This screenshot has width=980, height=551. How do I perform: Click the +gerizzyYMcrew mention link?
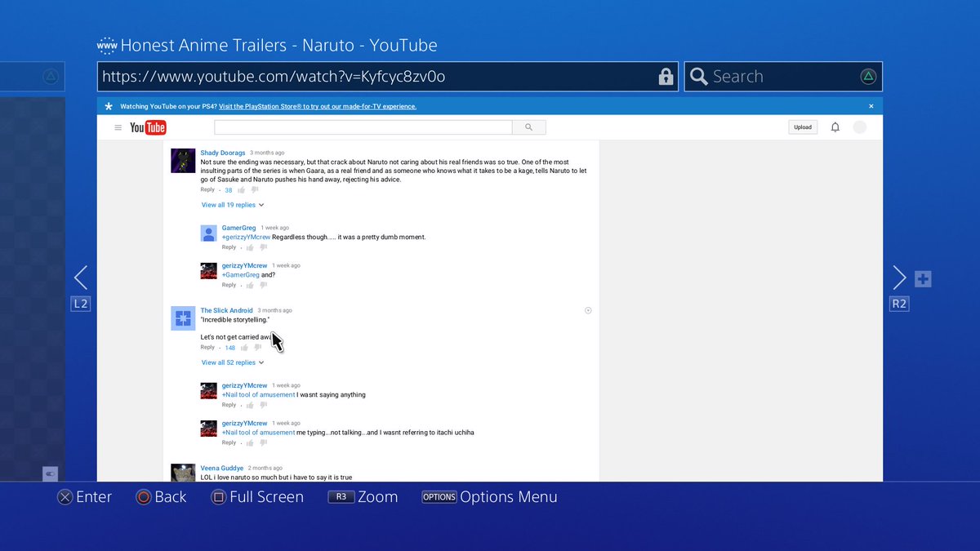(x=246, y=238)
